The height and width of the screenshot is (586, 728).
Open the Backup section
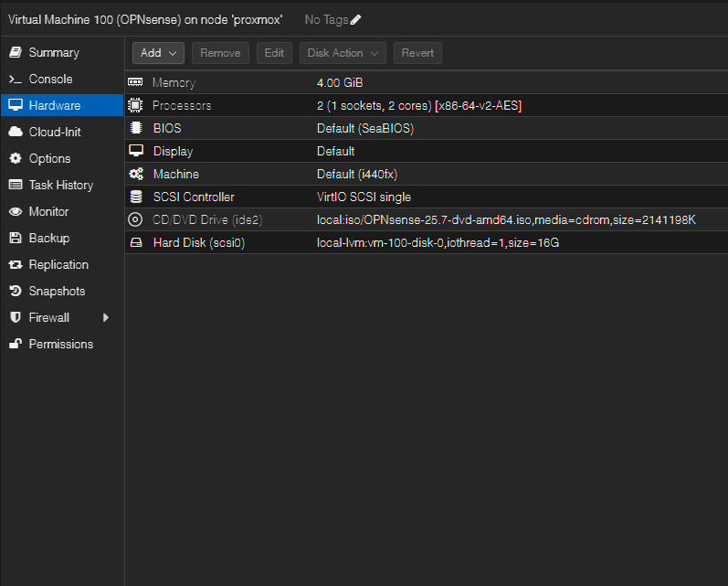[x=49, y=238]
